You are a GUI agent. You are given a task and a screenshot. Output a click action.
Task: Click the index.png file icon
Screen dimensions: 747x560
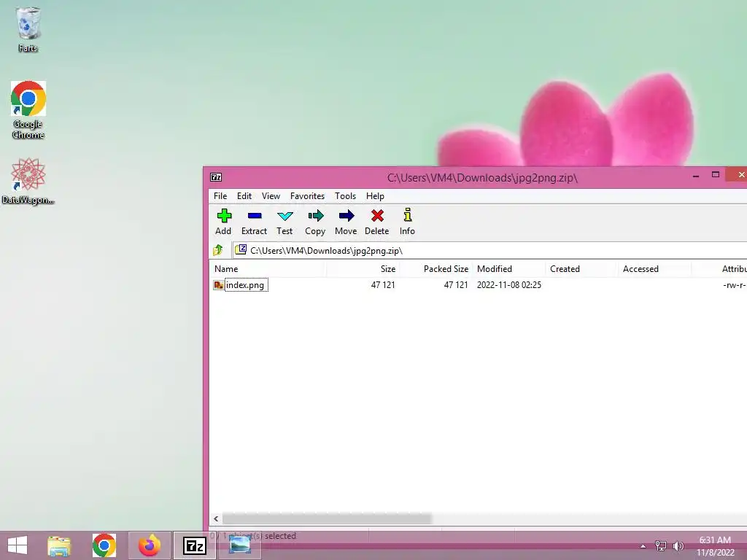pos(218,285)
